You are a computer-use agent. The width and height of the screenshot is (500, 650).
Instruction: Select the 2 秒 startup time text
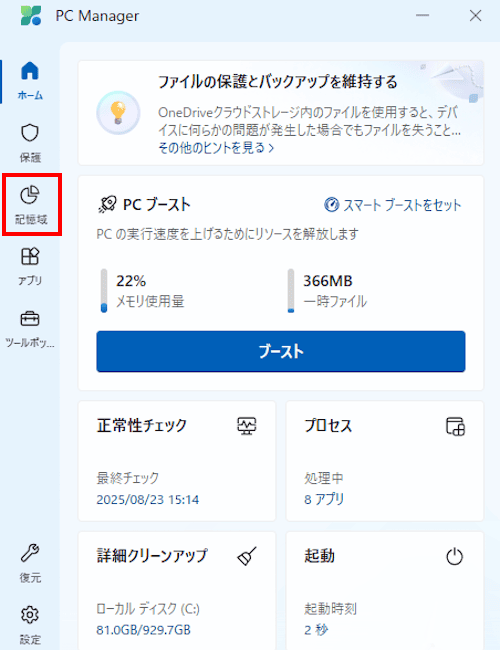click(316, 630)
